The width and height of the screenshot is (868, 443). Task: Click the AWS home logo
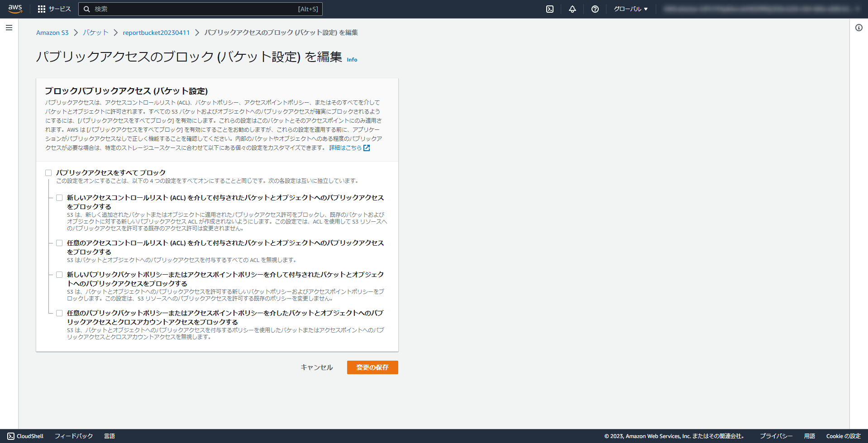pyautogui.click(x=14, y=9)
